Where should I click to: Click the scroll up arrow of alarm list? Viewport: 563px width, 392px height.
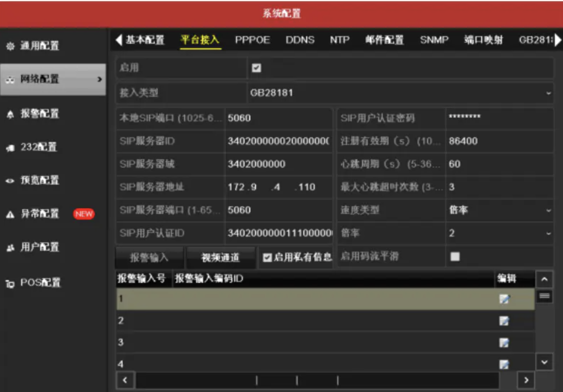pyautogui.click(x=544, y=279)
